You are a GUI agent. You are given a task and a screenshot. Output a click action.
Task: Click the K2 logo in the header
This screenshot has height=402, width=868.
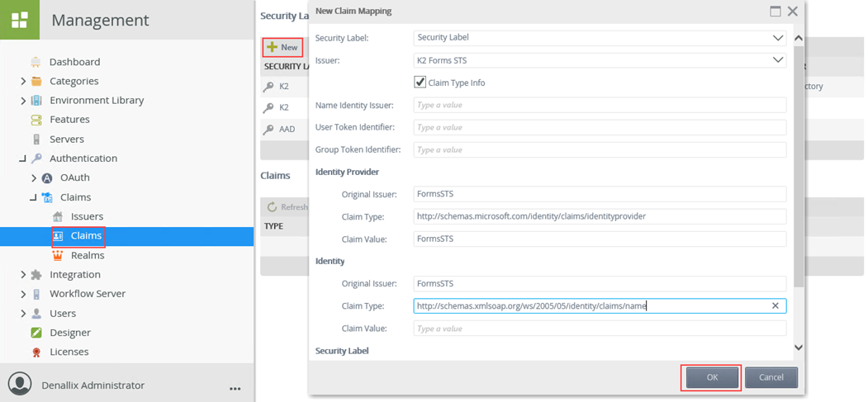[19, 20]
